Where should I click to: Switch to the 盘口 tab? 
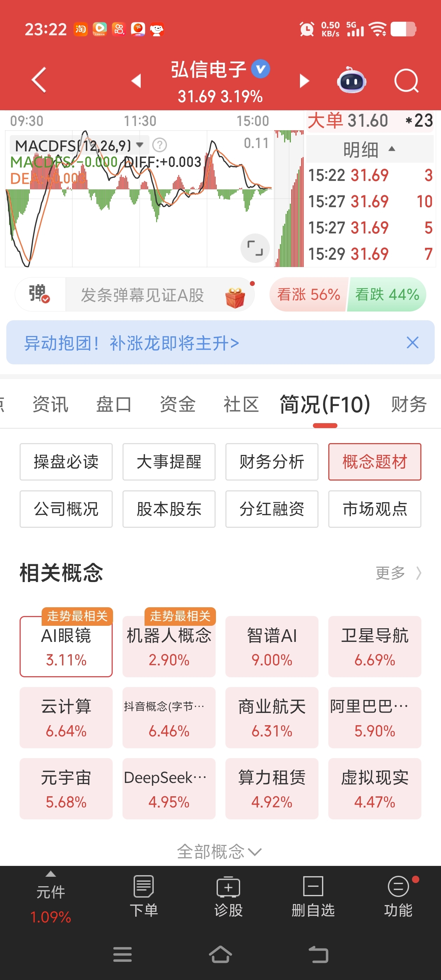pyautogui.click(x=114, y=404)
